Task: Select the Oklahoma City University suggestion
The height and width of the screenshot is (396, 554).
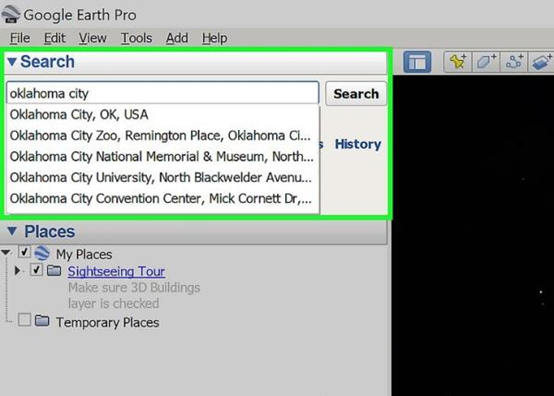Action: [163, 177]
